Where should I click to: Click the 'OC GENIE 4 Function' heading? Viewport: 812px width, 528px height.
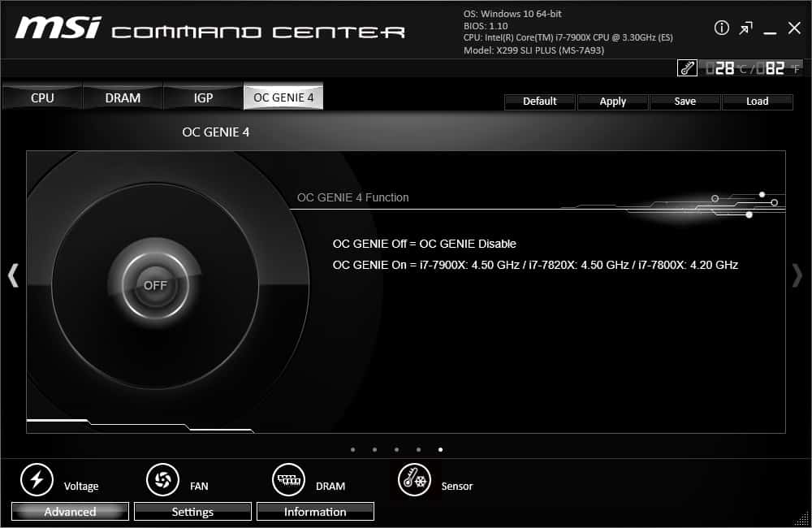(x=352, y=197)
